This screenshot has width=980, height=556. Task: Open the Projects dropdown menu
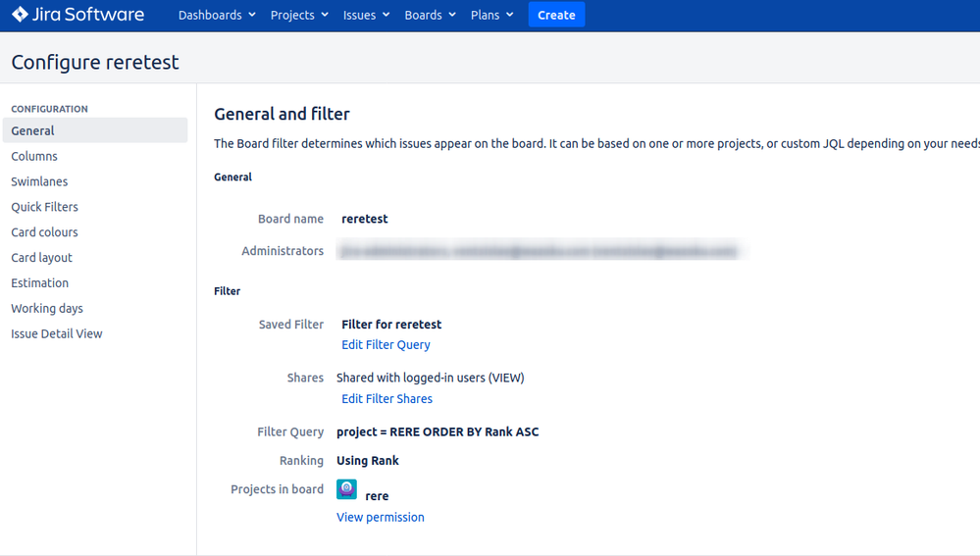coord(299,15)
